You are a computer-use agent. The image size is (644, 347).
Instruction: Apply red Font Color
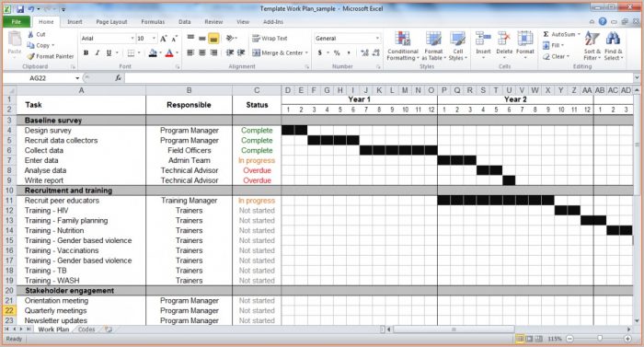click(169, 52)
